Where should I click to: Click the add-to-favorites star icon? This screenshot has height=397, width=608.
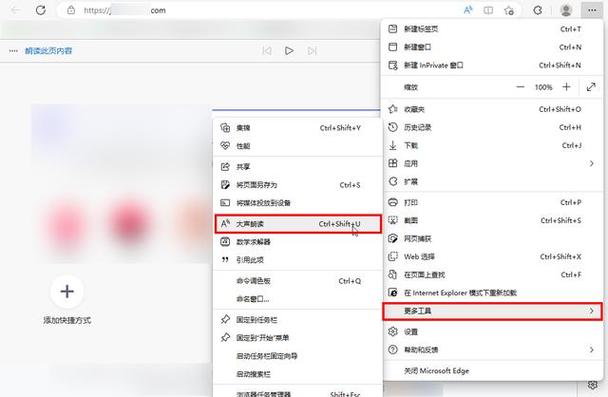pos(509,10)
